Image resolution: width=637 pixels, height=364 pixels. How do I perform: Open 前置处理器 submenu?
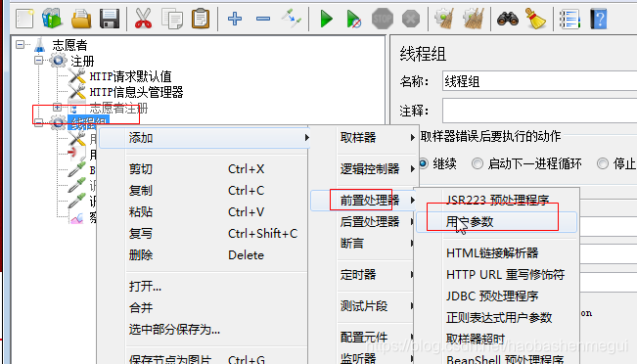[x=364, y=200]
